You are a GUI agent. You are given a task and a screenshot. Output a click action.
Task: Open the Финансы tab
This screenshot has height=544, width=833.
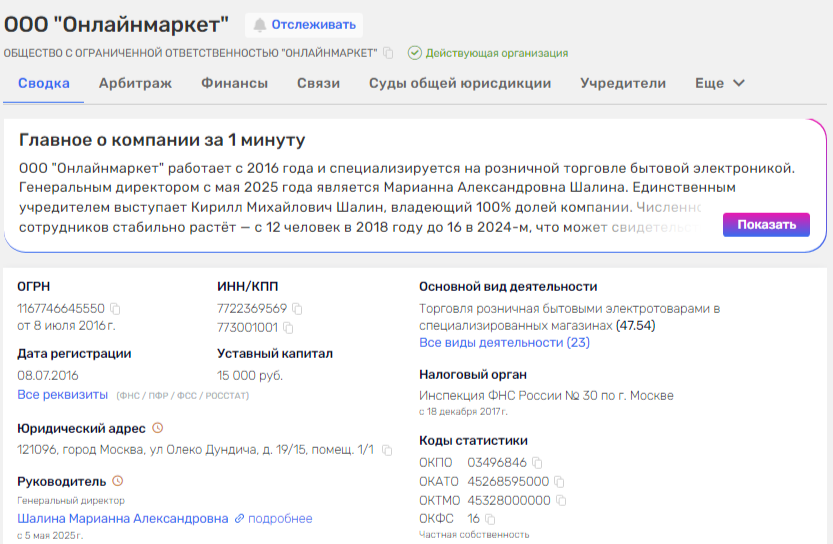[x=234, y=83]
